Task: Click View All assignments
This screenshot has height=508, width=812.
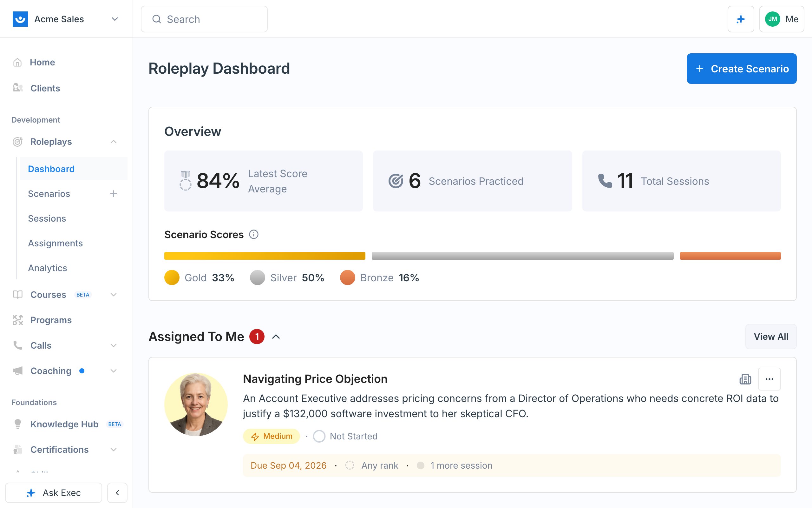Action: tap(771, 337)
